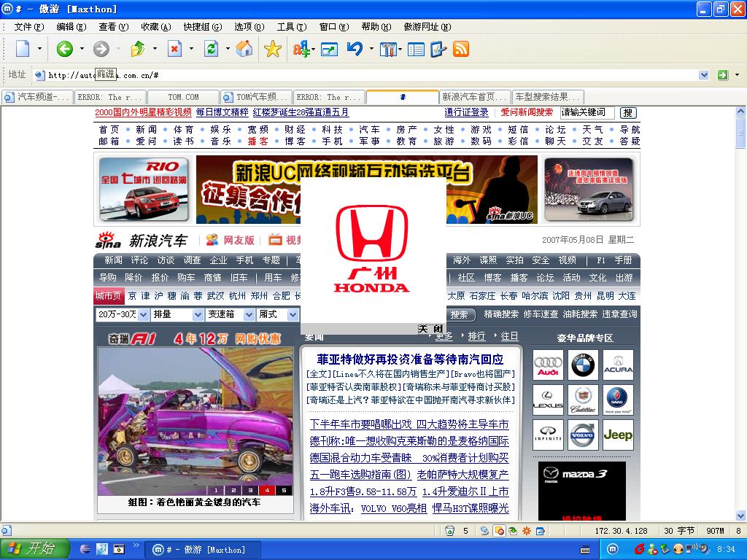Click the 'a字' text toolbar icon

point(301,49)
